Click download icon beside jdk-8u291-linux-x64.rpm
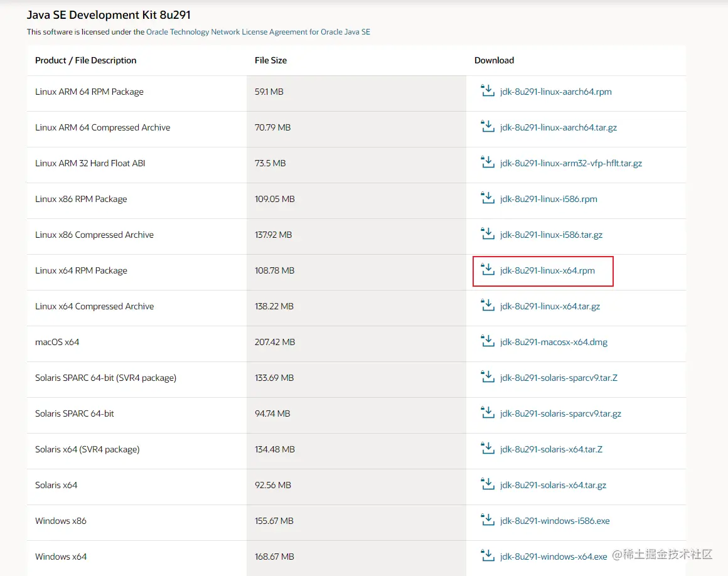This screenshot has width=728, height=576. tap(488, 269)
